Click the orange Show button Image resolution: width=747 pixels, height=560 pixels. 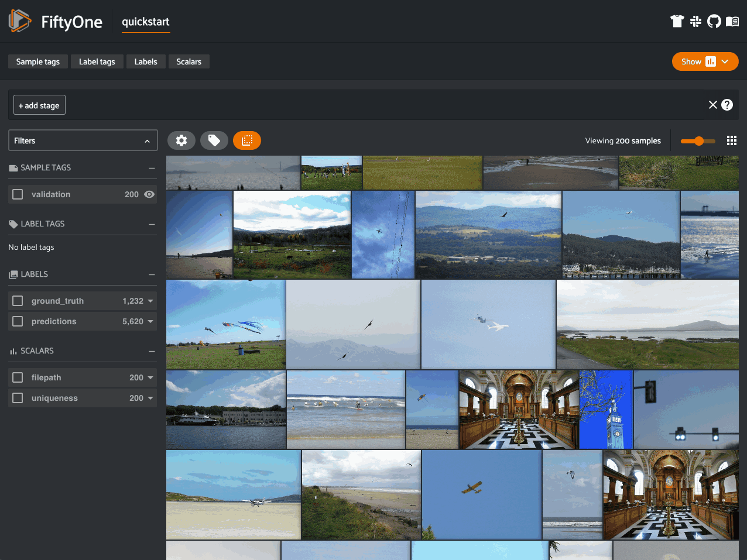[x=705, y=61]
